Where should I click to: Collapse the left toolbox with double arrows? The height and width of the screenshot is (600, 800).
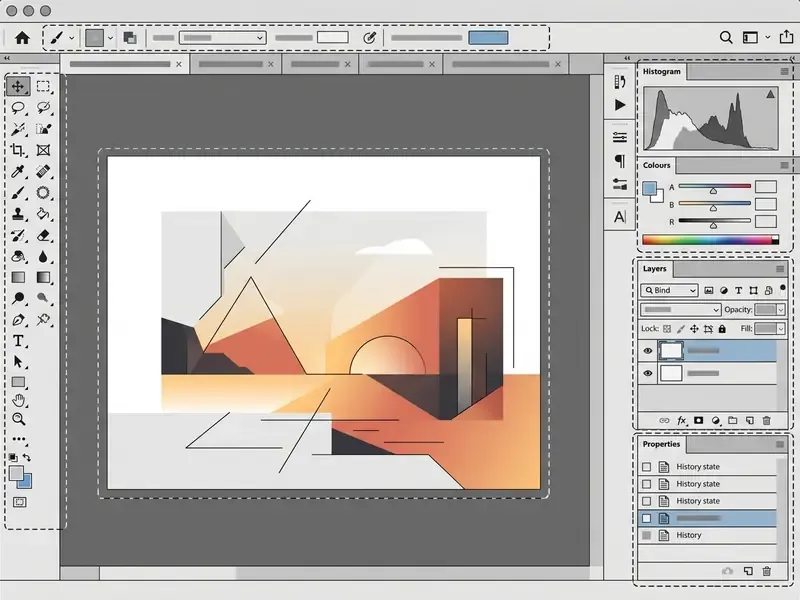(x=7, y=58)
